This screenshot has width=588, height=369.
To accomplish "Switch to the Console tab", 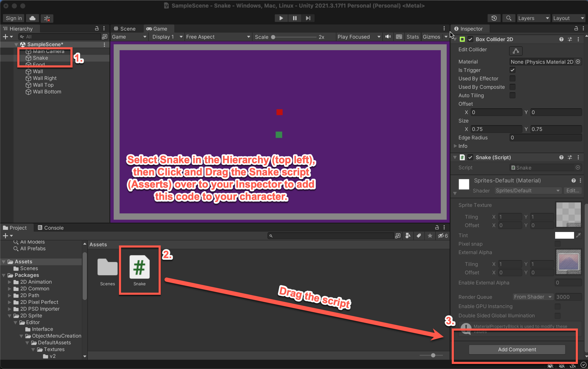I will (x=51, y=228).
